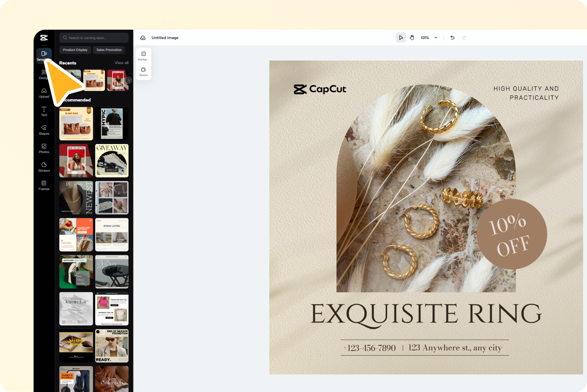Select the '10% OFF' badge on canvas
Image resolution: width=587 pixels, height=392 pixels.
(512, 234)
